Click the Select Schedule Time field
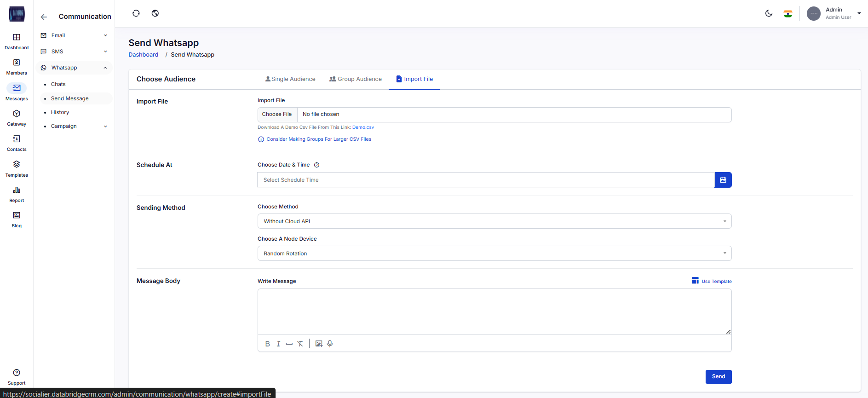Screen dimensions: 868x398 point(485,180)
